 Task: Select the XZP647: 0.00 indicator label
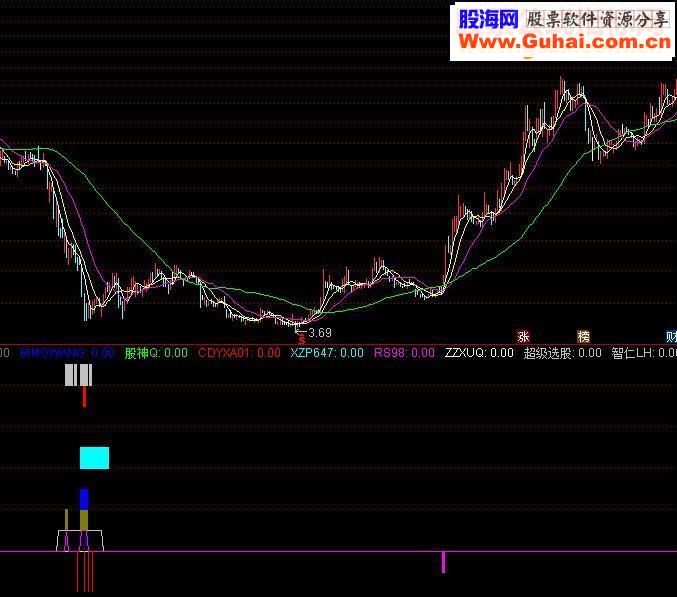coord(327,353)
